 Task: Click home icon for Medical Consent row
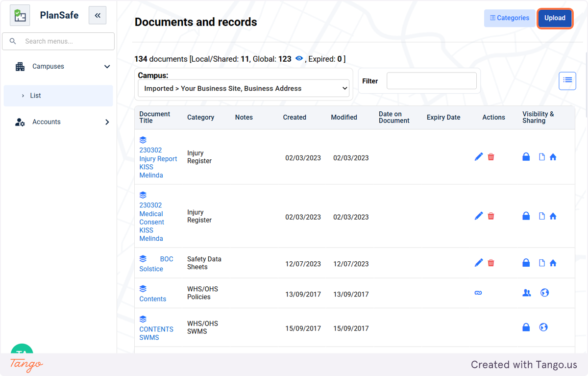[x=553, y=216]
